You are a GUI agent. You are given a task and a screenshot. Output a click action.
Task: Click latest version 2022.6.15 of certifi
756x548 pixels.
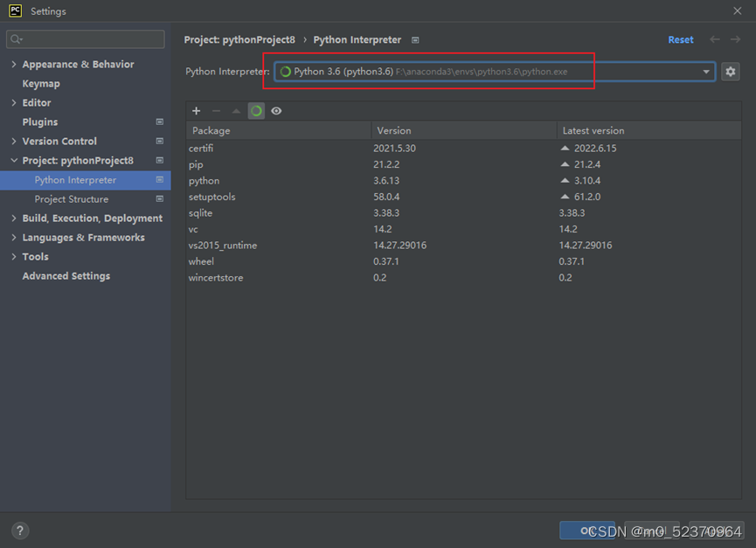point(595,149)
